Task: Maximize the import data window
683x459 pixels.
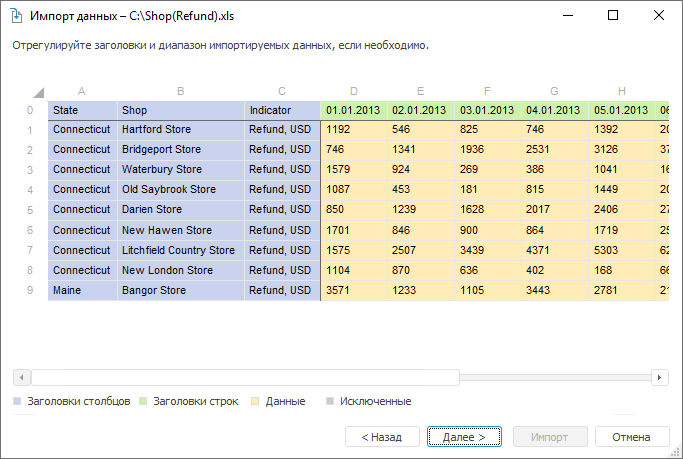Action: (613, 16)
